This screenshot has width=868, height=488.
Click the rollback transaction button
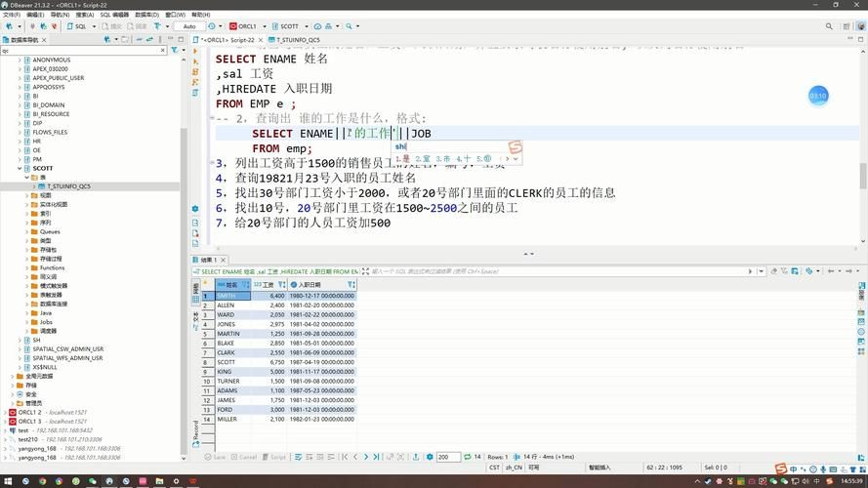click(136, 26)
